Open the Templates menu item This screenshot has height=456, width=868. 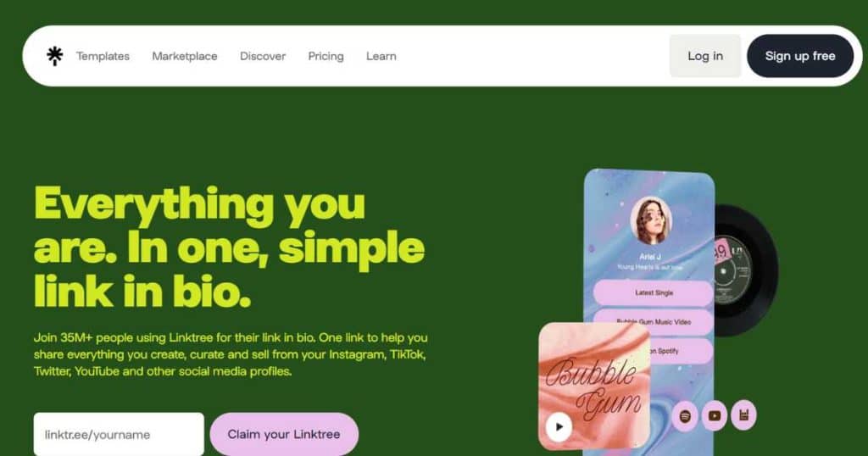point(103,56)
